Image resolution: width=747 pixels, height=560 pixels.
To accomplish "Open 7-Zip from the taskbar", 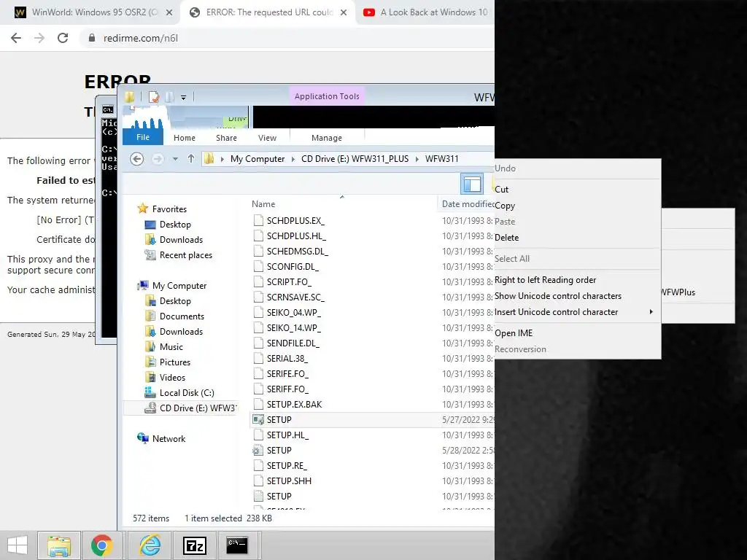I will [x=194, y=545].
